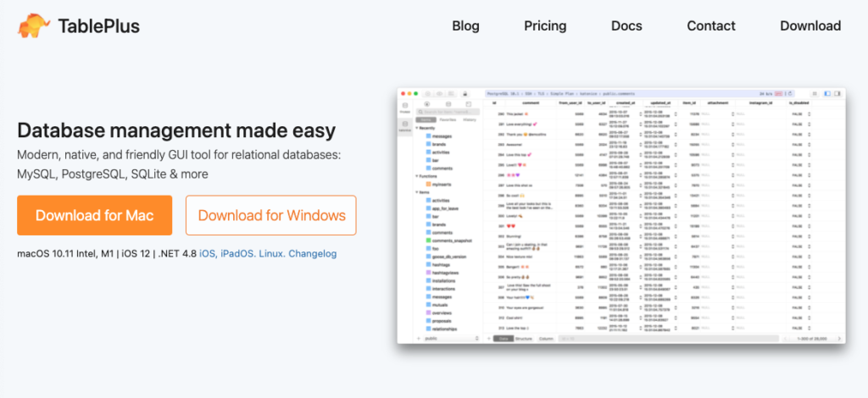The height and width of the screenshot is (398, 868).
Task: Select the relationships table in preview
Action: tap(441, 329)
